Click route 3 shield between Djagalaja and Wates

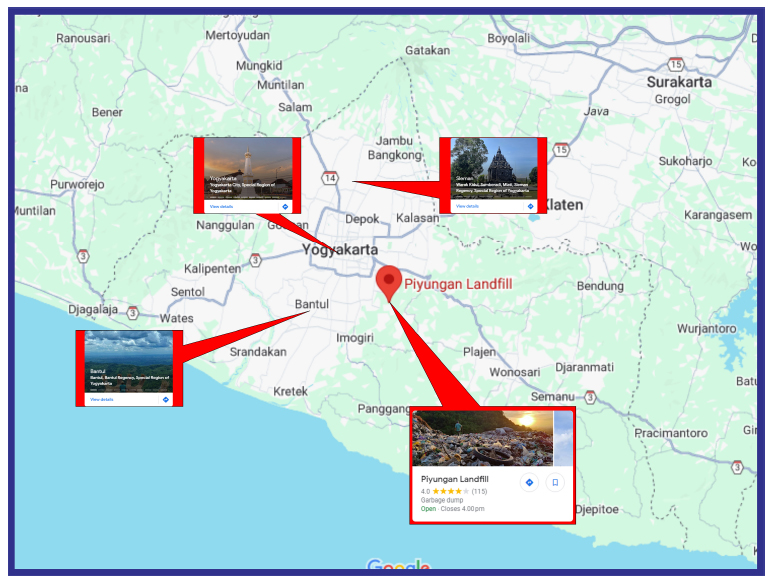pyautogui.click(x=133, y=312)
